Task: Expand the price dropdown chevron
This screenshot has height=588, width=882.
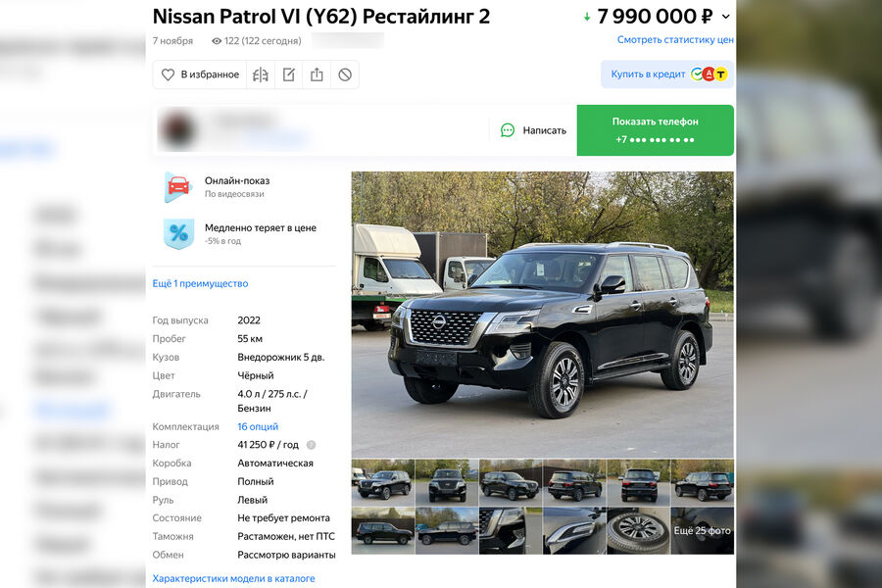Action: click(x=725, y=17)
